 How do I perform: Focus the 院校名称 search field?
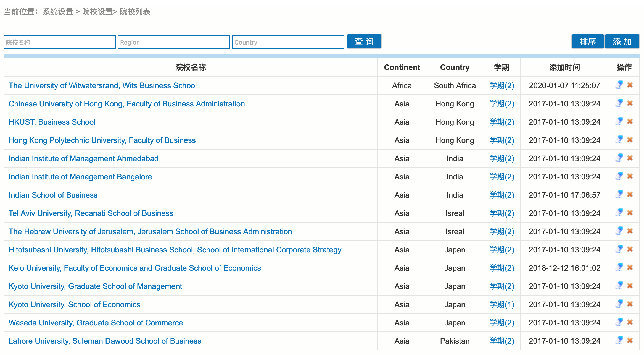pyautogui.click(x=59, y=42)
